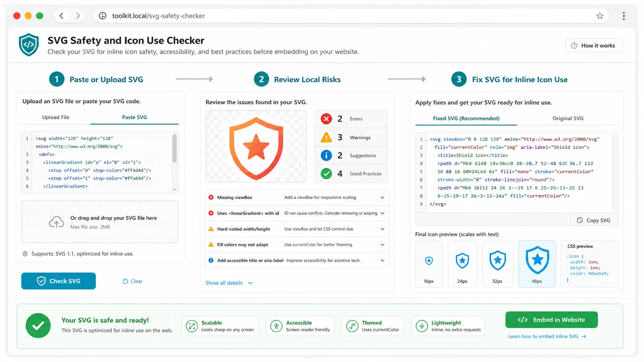Click the cloud upload icon
644x362 pixels.
[57, 222]
